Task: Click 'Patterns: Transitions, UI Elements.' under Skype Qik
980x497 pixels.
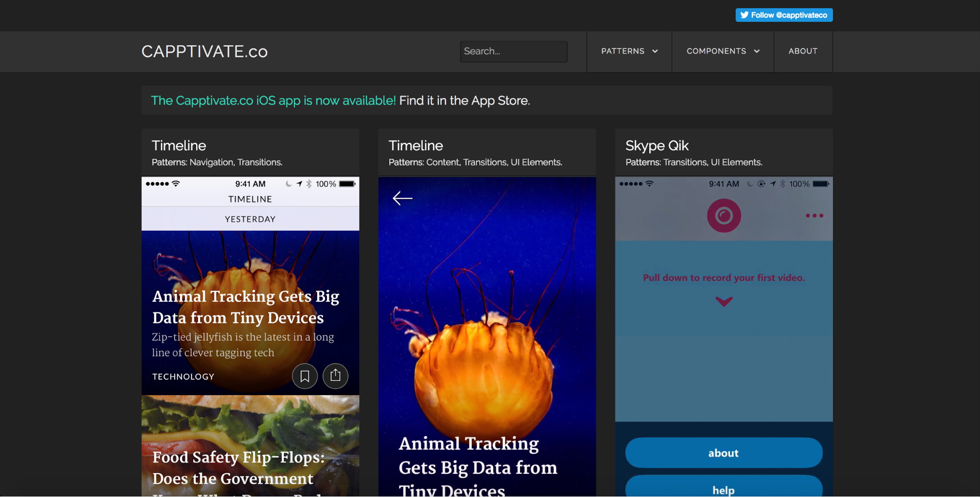Action: [694, 162]
